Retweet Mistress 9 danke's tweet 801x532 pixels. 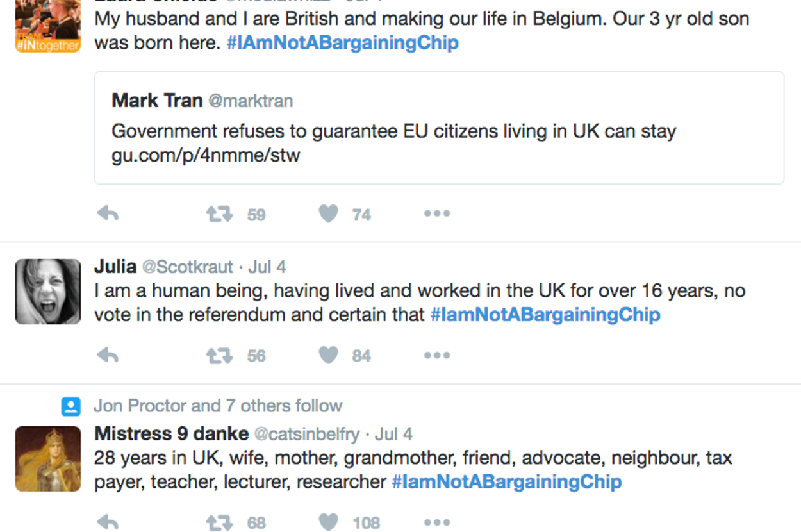point(219,522)
